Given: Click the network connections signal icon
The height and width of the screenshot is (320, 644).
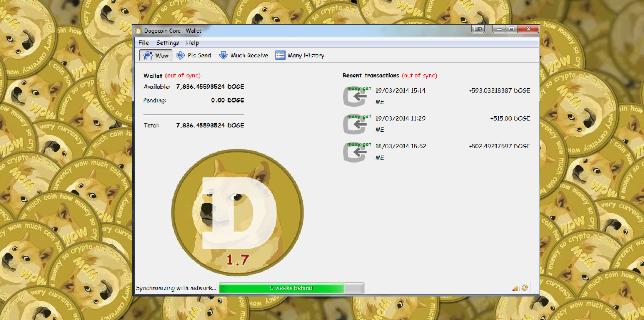Looking at the screenshot, I should 516,288.
